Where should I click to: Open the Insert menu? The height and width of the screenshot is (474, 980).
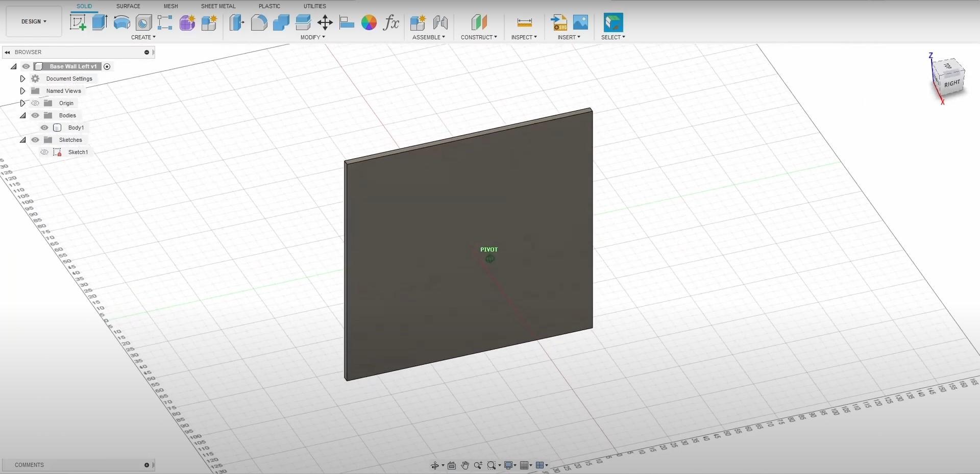(x=569, y=37)
